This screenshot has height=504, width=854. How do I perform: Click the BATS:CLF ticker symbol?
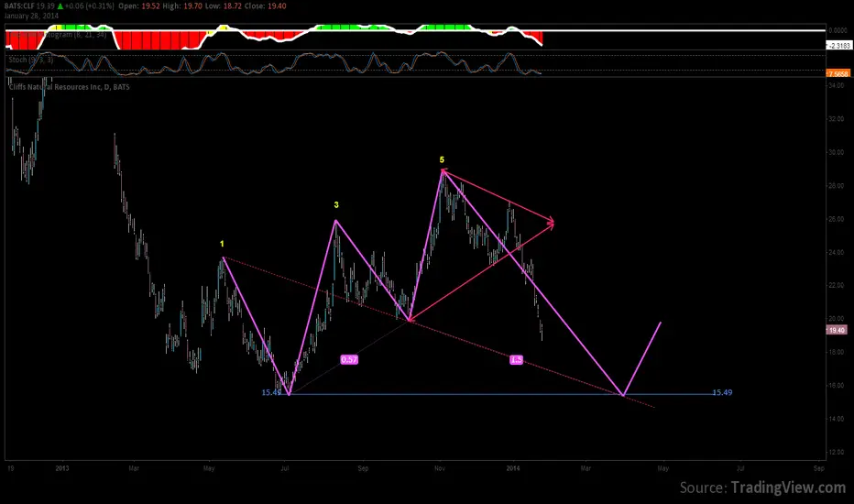19,6
